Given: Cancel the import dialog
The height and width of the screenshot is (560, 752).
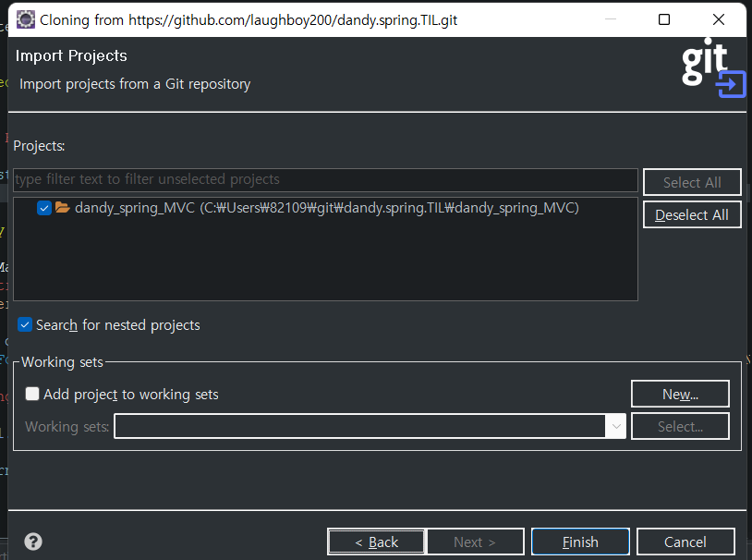Looking at the screenshot, I should pos(685,542).
